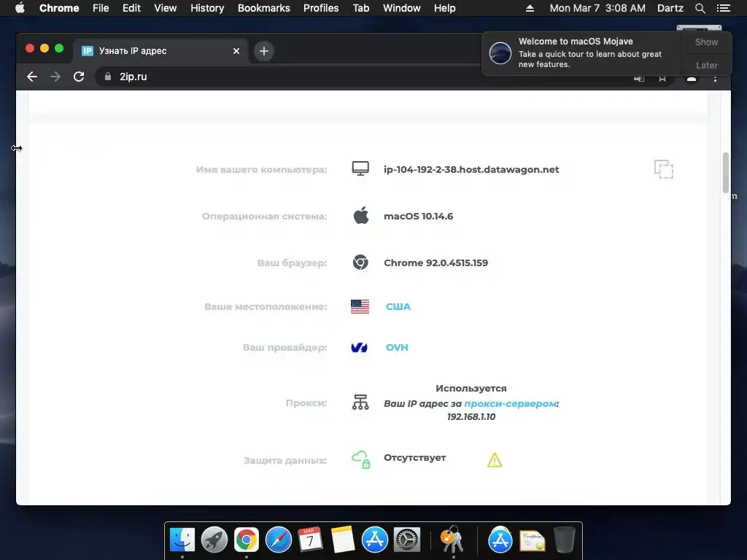The width and height of the screenshot is (747, 560).
Task: Click the Apple logo next to macOS 10.14.6
Action: pyautogui.click(x=361, y=215)
